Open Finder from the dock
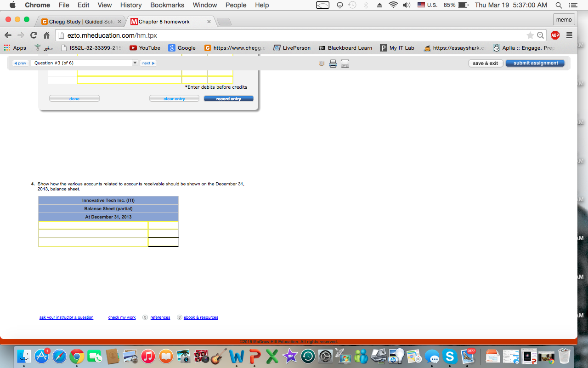Screen dimensions: 588x368 pyautogui.click(x=24, y=356)
